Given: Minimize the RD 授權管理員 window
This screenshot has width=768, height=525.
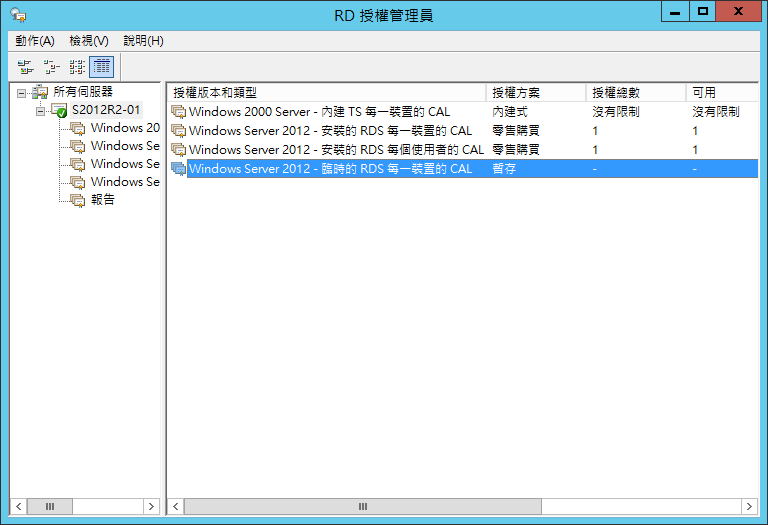Looking at the screenshot, I should pos(675,12).
